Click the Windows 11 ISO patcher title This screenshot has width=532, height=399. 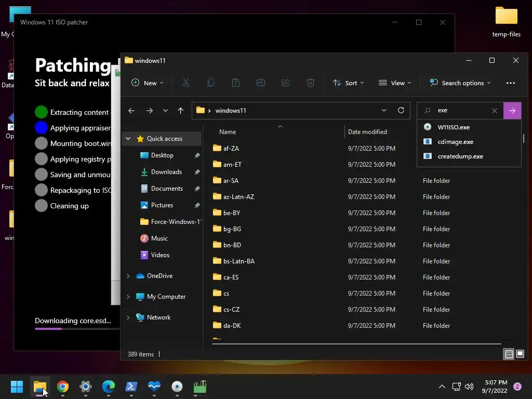point(54,22)
